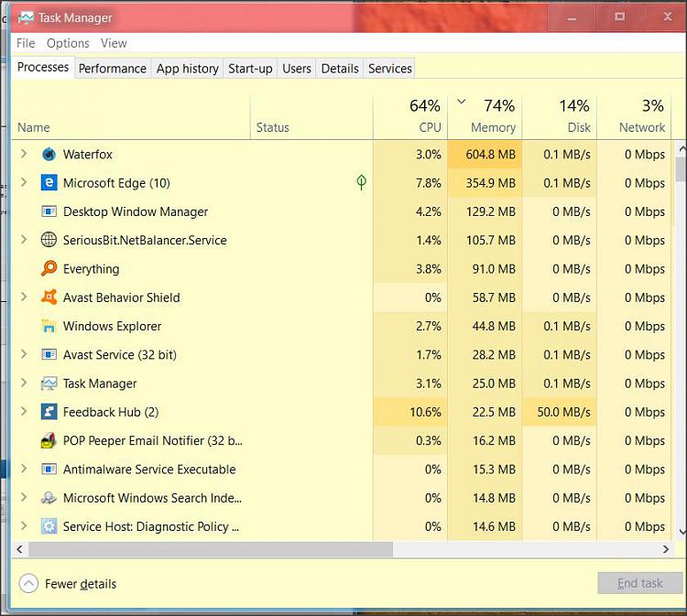Switch to the Details tab
Image resolution: width=687 pixels, height=616 pixels.
pos(340,69)
